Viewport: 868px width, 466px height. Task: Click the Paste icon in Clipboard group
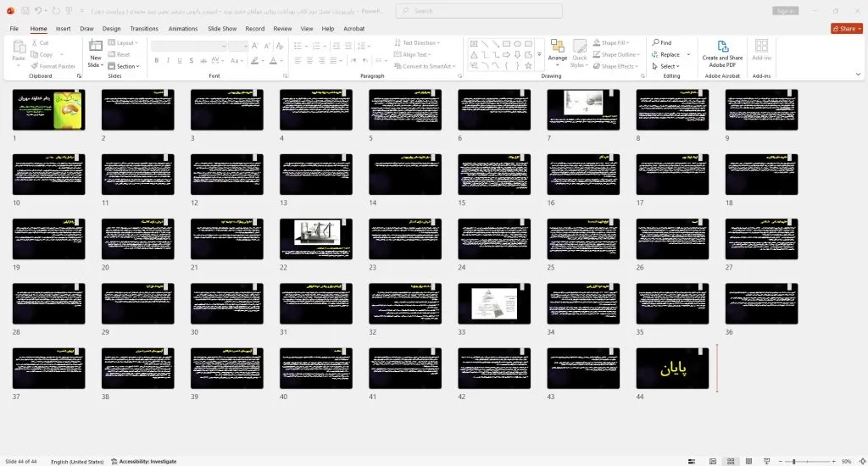(19, 47)
